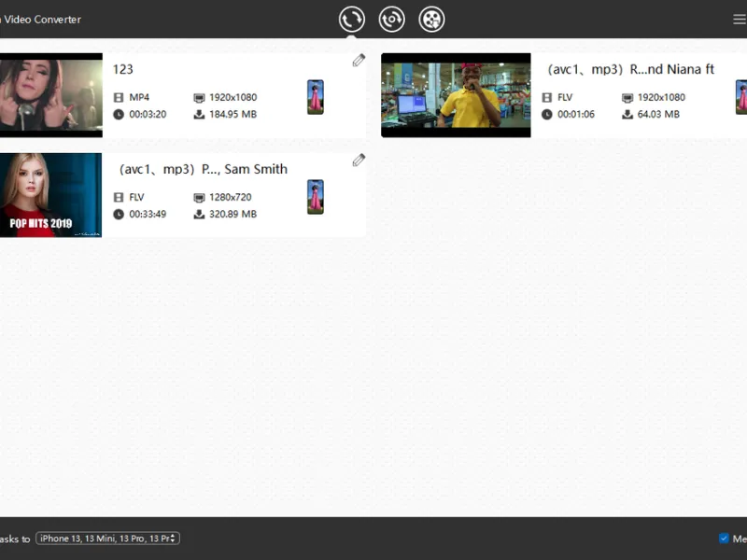Open the iPhone 13 output profile dropdown
Image resolution: width=747 pixels, height=560 pixels.
(107, 539)
